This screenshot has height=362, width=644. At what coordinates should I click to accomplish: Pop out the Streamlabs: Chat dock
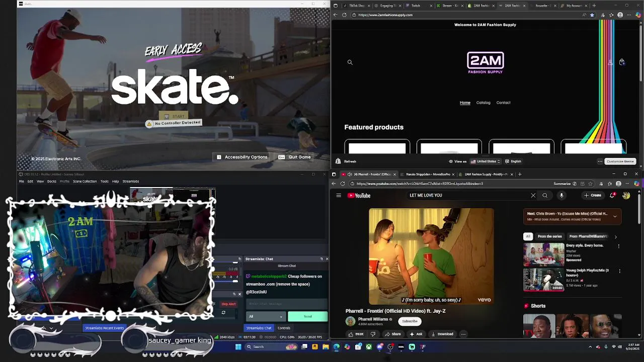click(x=321, y=259)
